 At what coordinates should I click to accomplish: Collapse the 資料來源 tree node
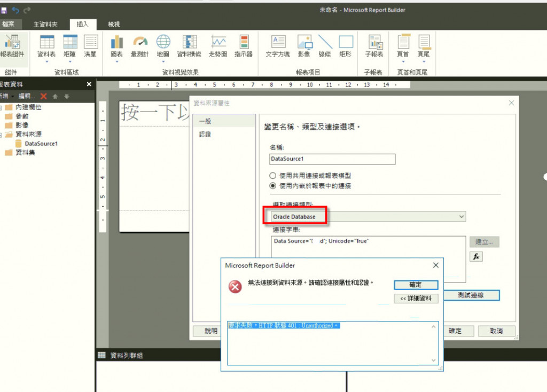pyautogui.click(x=1, y=135)
